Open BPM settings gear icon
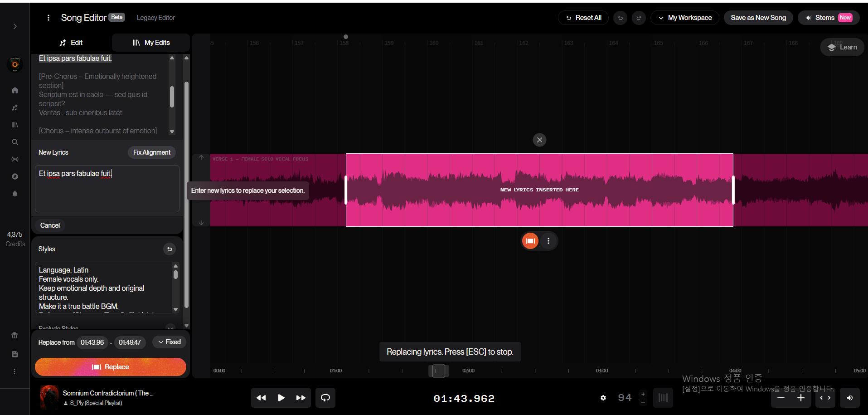Viewport: 868px width, 415px height. [x=603, y=398]
